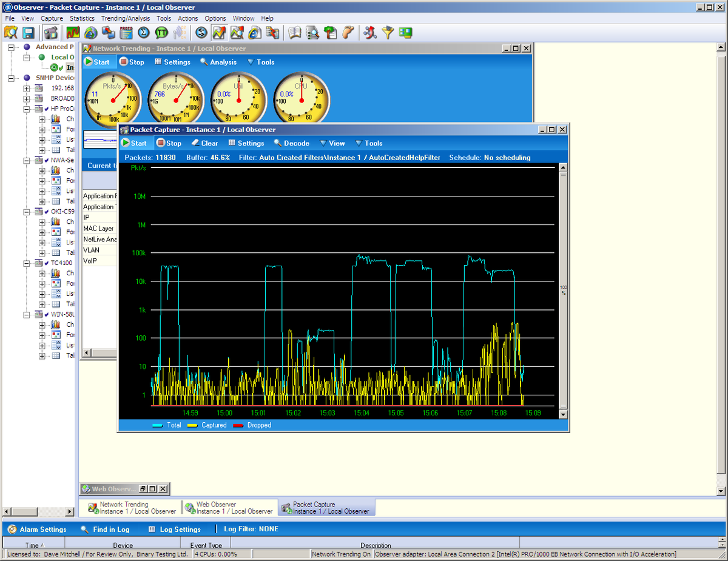This screenshot has height=561, width=728.
Task: Select the Packet Capture camera icon
Action: tap(52, 33)
